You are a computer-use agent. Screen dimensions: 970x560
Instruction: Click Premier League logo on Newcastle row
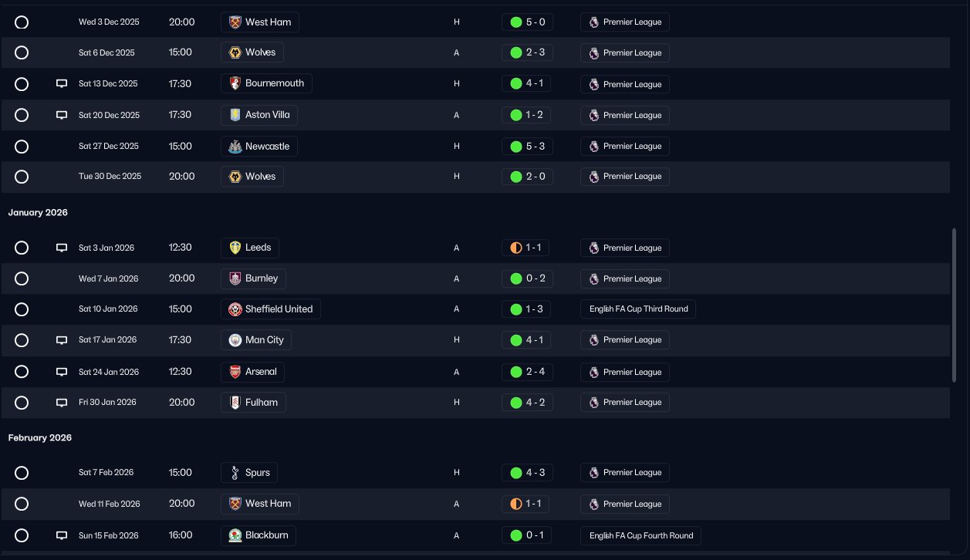point(593,146)
